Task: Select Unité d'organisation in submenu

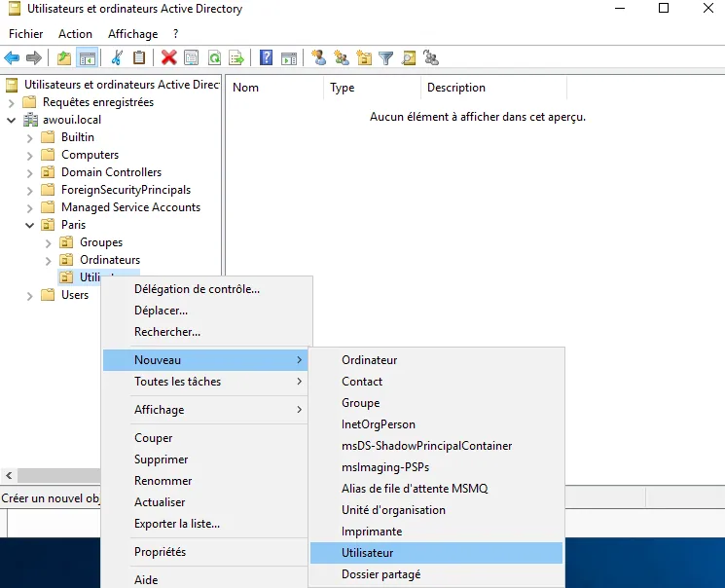Action: coord(437,510)
